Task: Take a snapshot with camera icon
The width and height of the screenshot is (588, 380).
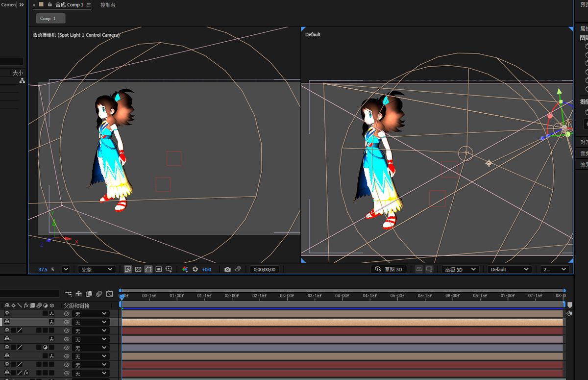Action: [227, 269]
